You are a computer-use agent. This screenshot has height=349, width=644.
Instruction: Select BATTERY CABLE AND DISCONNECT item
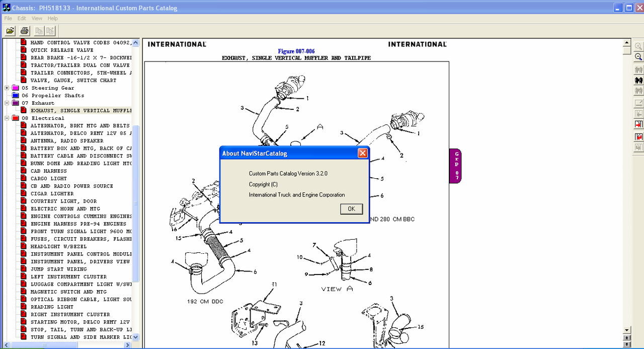(x=80, y=156)
